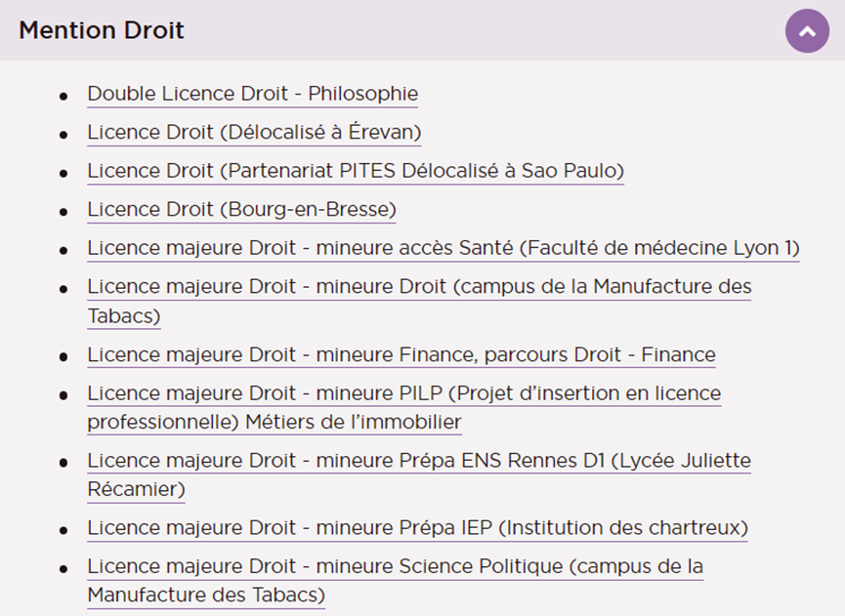Click 'professionnelle) Métiers de l'immobilier' line
This screenshot has width=845, height=616.
click(275, 422)
